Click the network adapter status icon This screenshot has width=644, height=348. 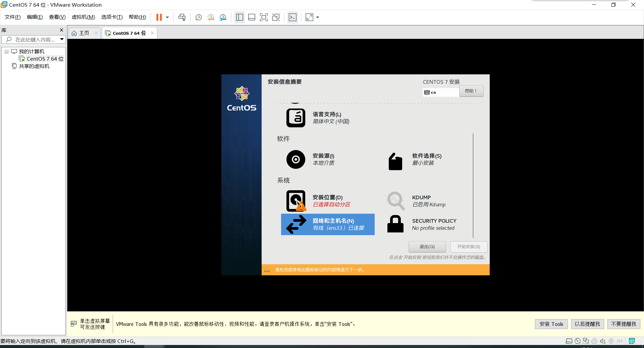(x=586, y=341)
